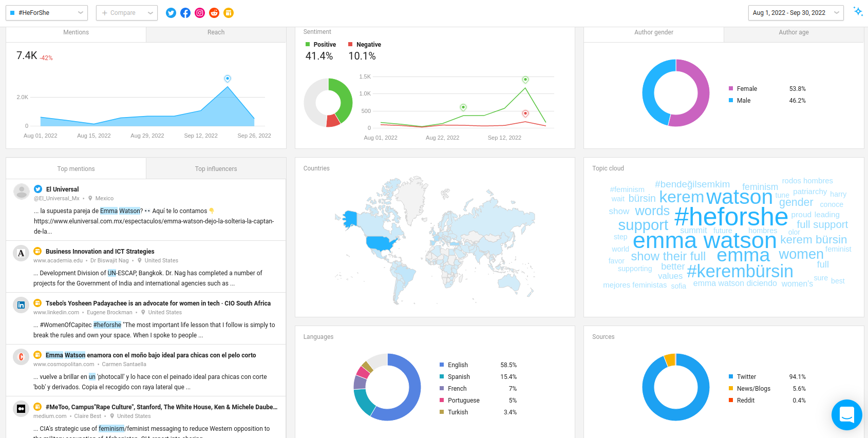Toggle the Twitter source filter icon

171,13
